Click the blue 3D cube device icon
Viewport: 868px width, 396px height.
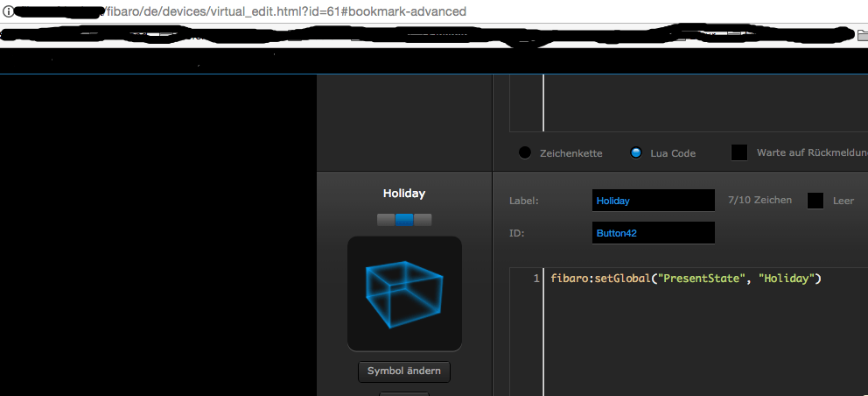[404, 293]
